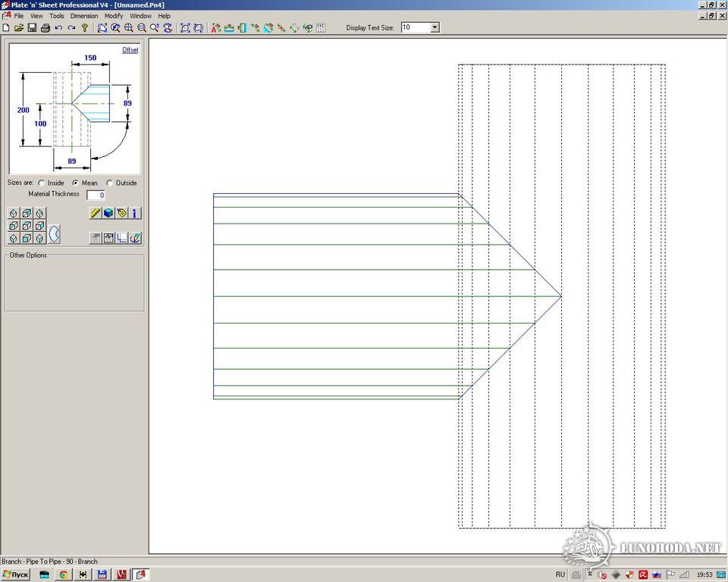This screenshot has height=582, width=728.
Task: Redo the last action
Action: pos(71,28)
